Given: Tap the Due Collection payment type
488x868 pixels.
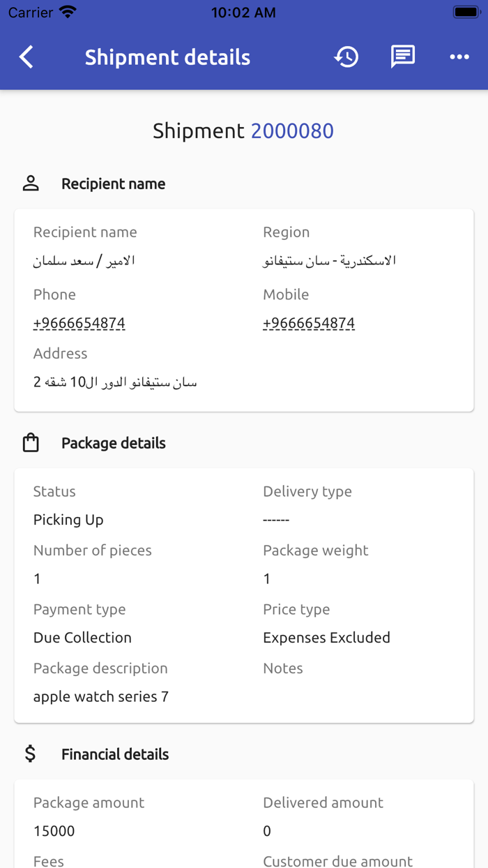Looking at the screenshot, I should pyautogui.click(x=82, y=638).
